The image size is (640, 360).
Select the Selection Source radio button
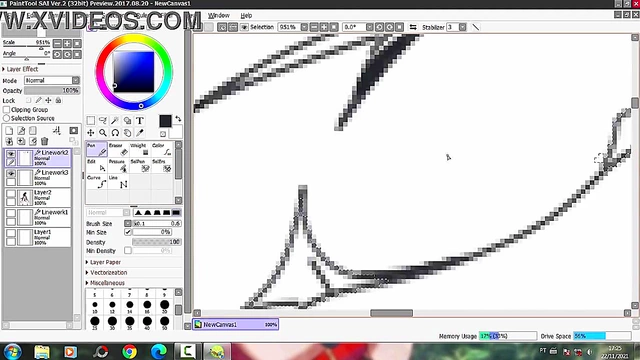pos(7,118)
